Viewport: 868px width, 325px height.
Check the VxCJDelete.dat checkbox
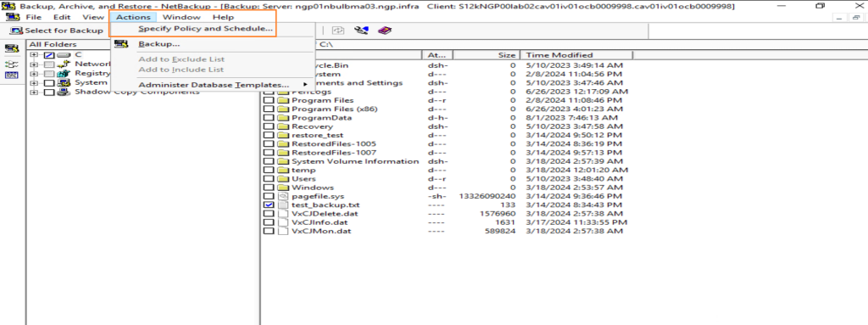[269, 214]
